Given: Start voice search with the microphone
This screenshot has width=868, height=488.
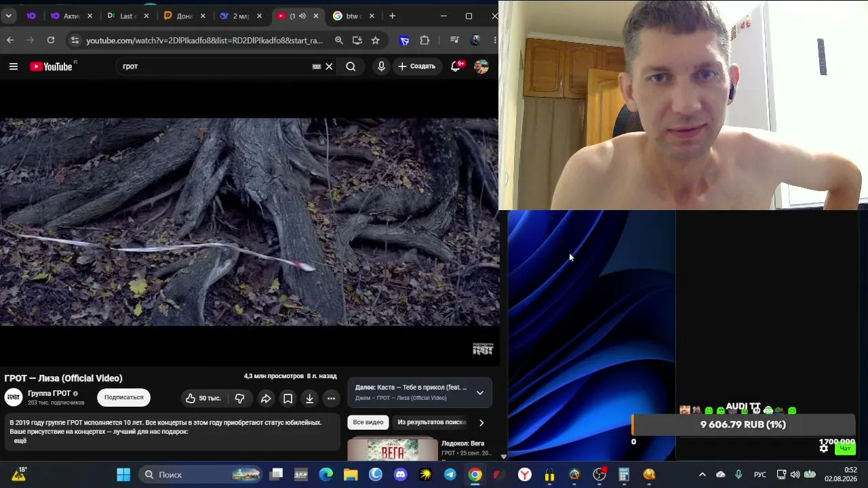Looking at the screenshot, I should click(381, 66).
